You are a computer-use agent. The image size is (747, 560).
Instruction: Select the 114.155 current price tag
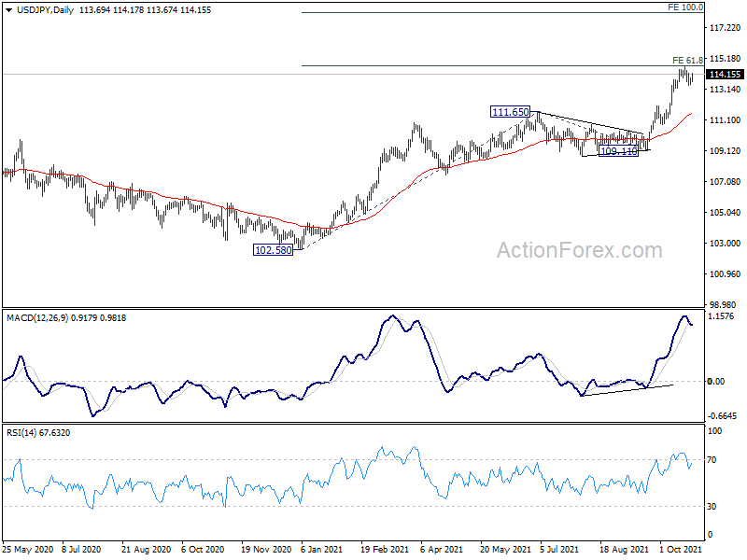[726, 75]
